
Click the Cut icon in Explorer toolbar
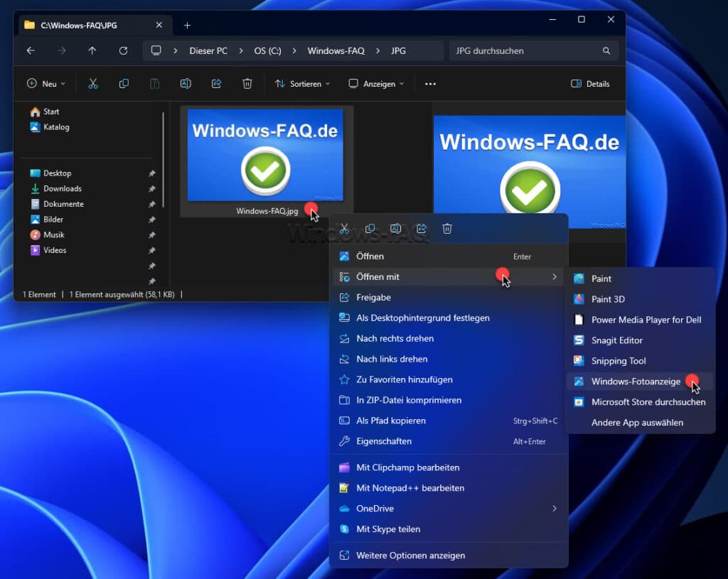[93, 84]
